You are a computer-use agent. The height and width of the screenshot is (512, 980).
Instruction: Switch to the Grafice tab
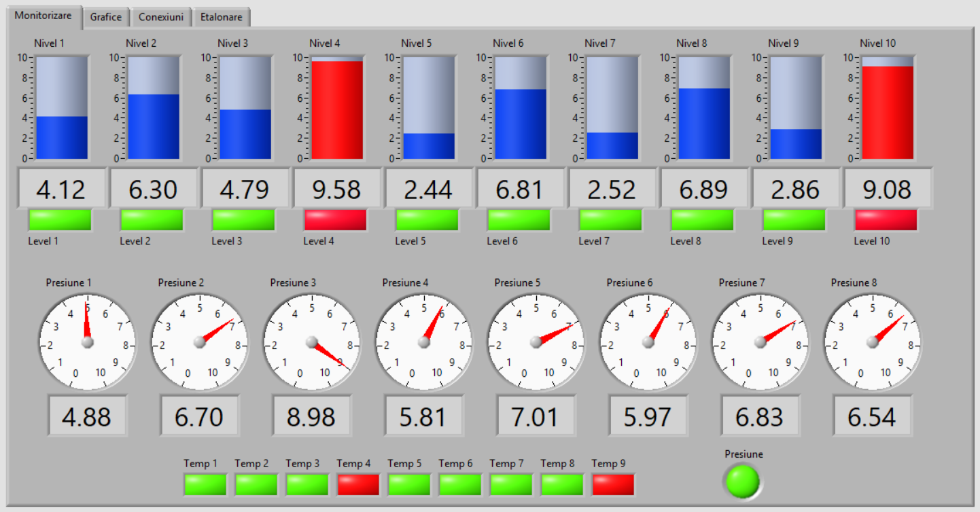point(105,17)
